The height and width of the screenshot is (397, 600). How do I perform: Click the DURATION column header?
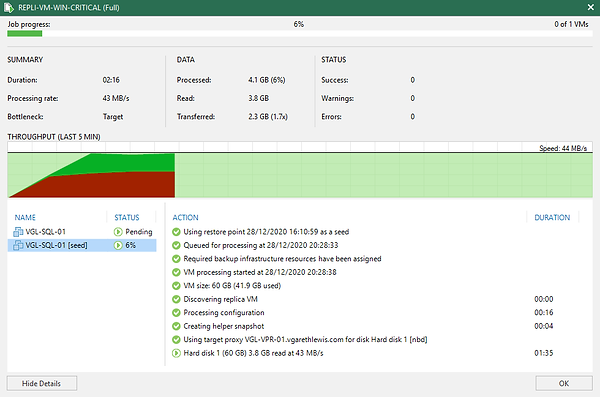tap(552, 217)
